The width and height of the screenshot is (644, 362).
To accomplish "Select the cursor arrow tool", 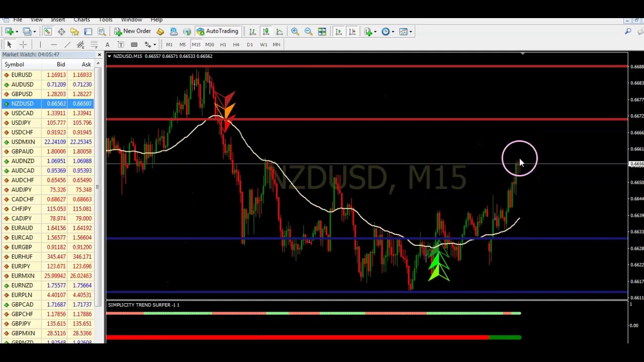I will click(x=9, y=45).
